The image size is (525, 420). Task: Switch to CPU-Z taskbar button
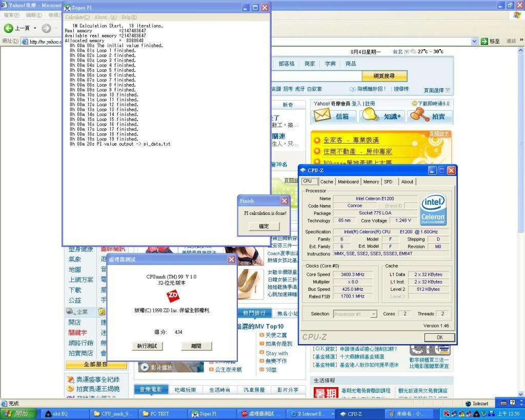coord(360,414)
